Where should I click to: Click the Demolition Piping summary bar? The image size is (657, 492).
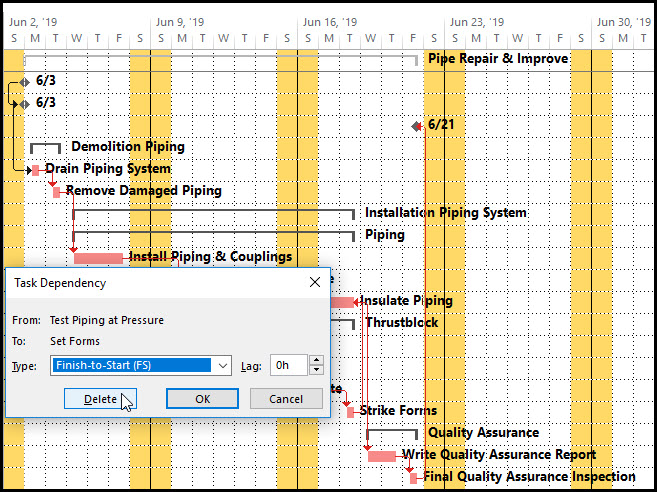[46, 146]
